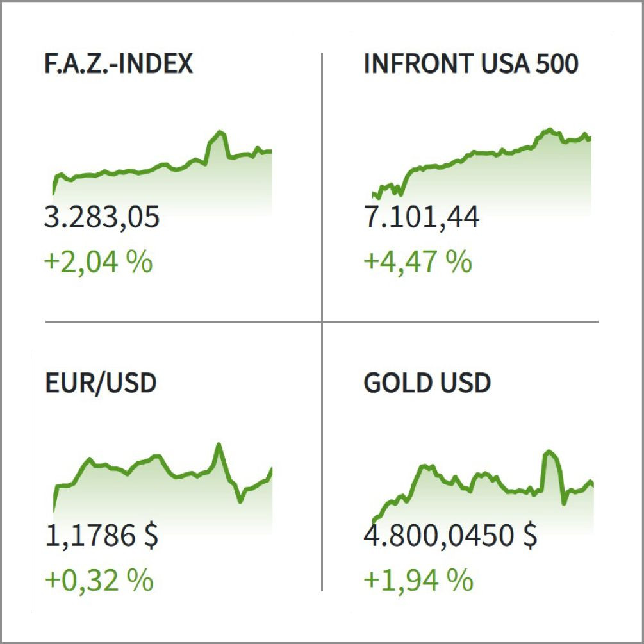This screenshot has height=644, width=644.
Task: Open the GOLD USD title link
Action: 427,383
